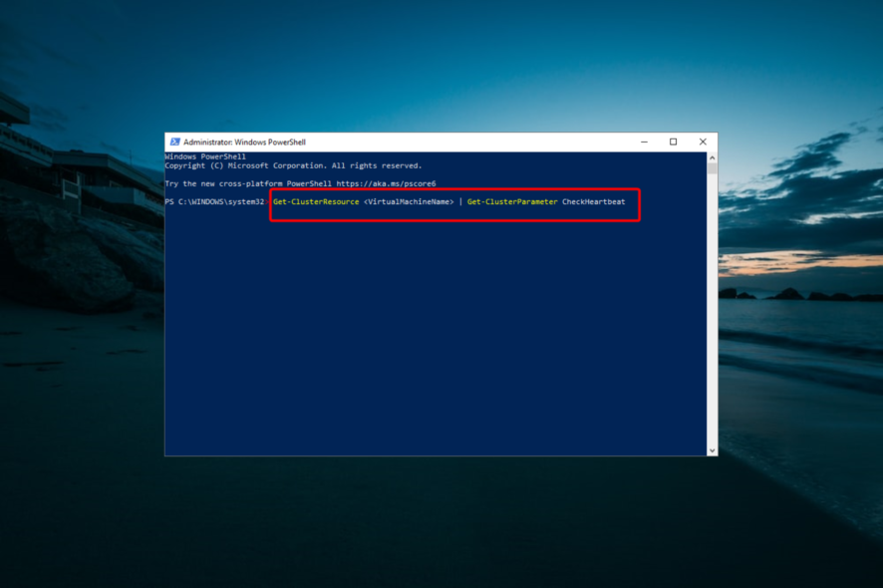Close the Administrator PowerShell window
The width and height of the screenshot is (883, 588).
pos(703,142)
